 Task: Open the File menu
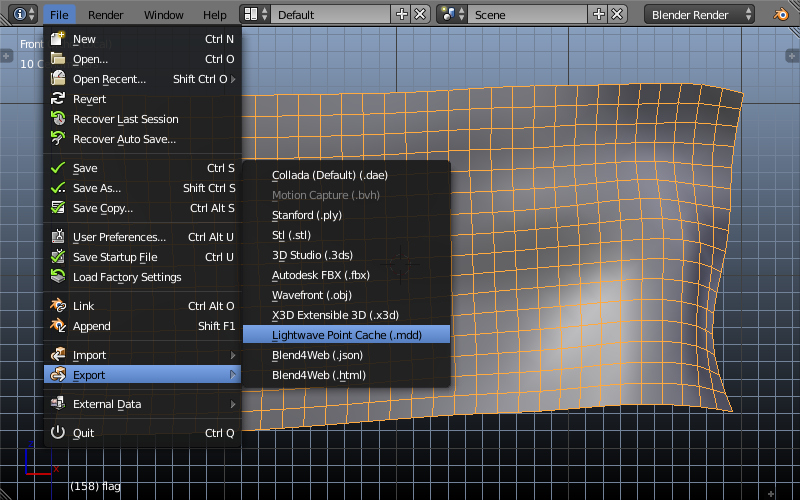point(59,15)
